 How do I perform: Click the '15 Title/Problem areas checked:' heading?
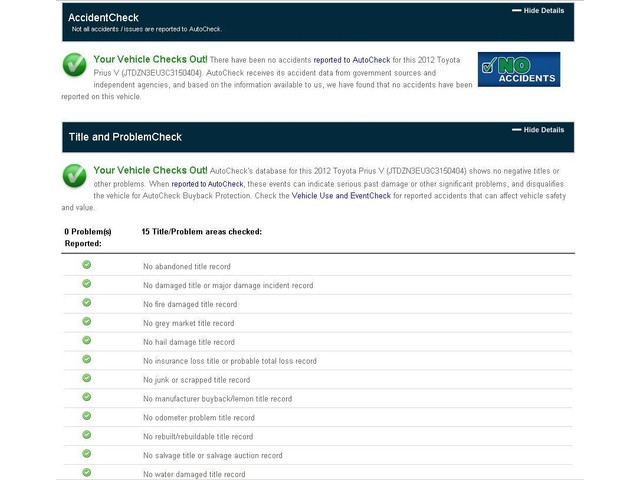coord(202,232)
